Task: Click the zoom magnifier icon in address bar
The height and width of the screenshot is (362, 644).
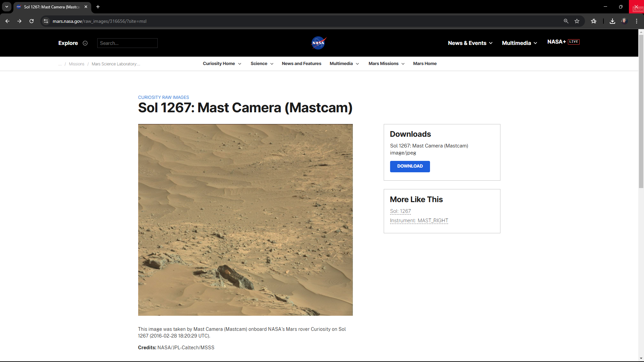Action: [566, 21]
